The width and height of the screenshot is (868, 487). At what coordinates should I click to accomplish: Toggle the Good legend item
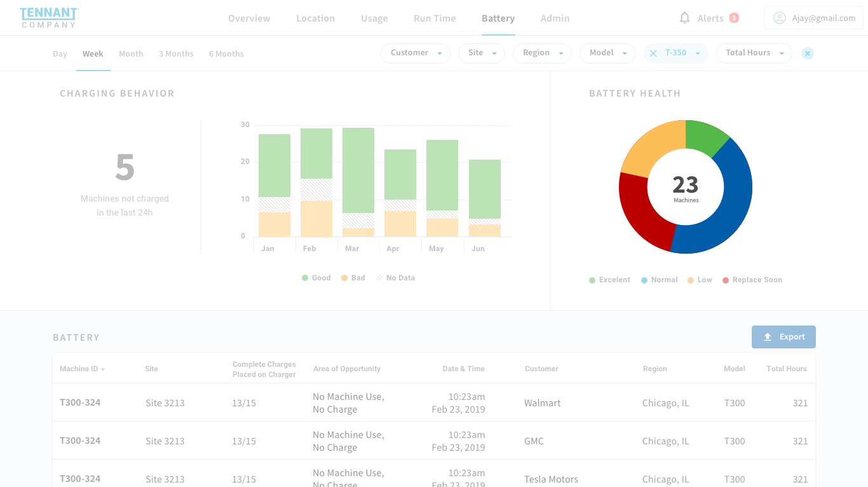coord(316,278)
